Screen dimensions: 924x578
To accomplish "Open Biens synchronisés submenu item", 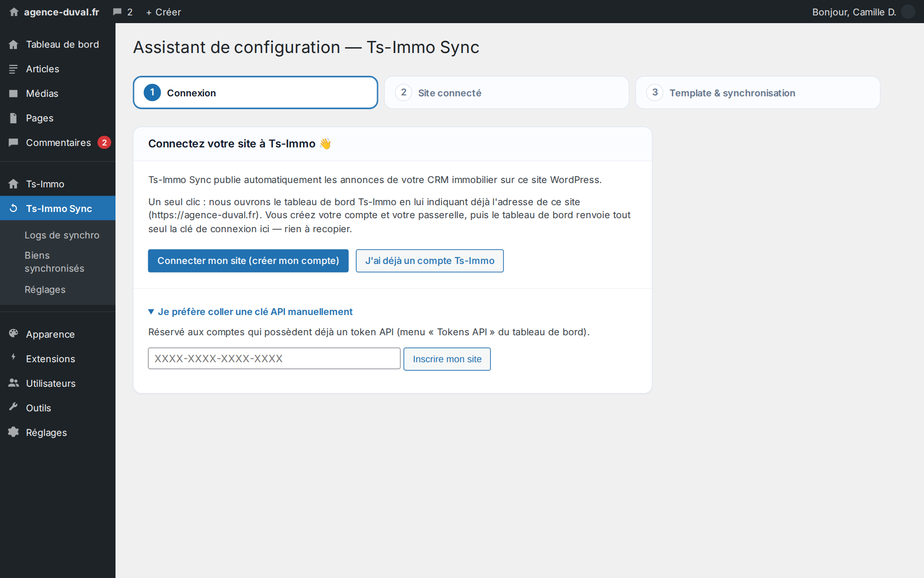I will click(x=54, y=262).
